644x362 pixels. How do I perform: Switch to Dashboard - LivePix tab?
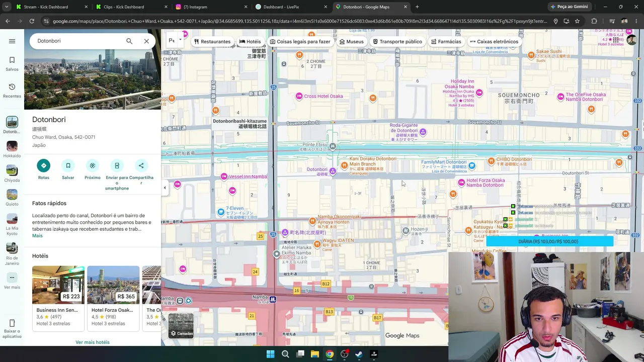click(x=291, y=7)
